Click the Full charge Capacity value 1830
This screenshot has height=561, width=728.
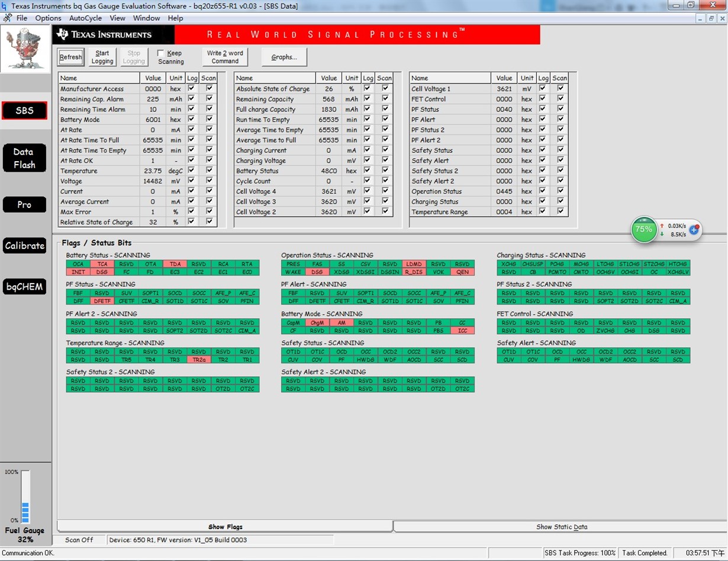coord(328,110)
